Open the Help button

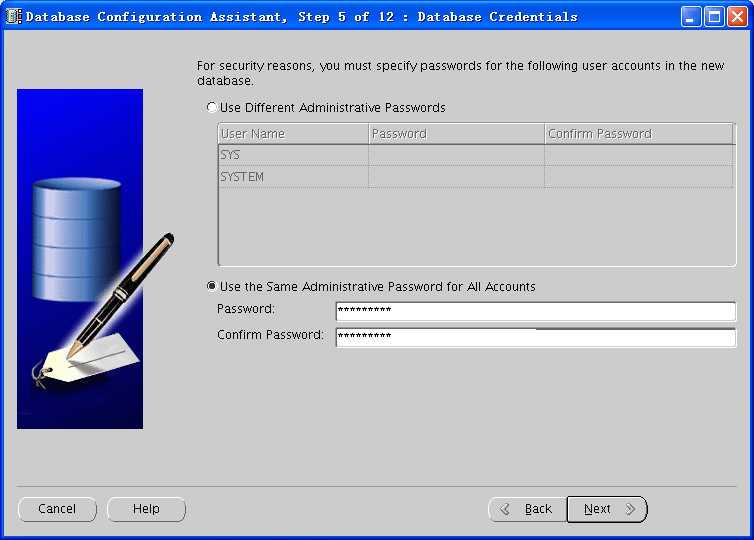(x=146, y=509)
